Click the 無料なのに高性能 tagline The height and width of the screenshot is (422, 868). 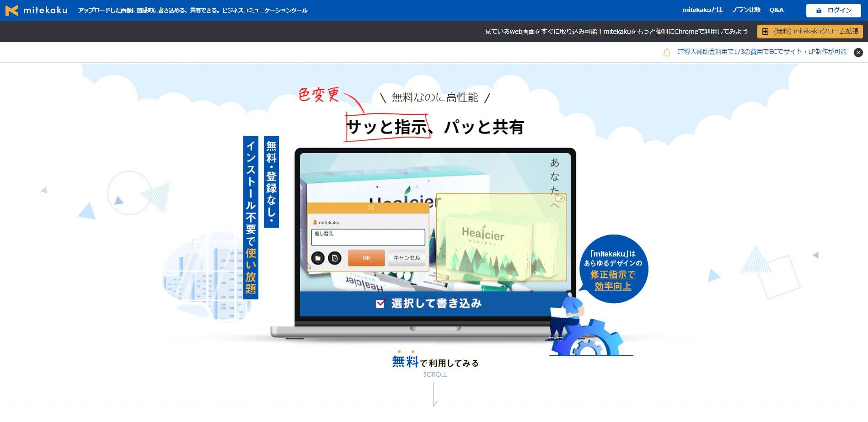(435, 97)
